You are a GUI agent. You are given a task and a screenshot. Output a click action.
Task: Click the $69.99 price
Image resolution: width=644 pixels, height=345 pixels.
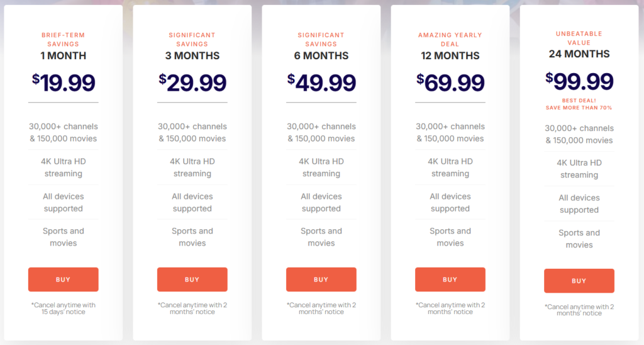click(450, 82)
